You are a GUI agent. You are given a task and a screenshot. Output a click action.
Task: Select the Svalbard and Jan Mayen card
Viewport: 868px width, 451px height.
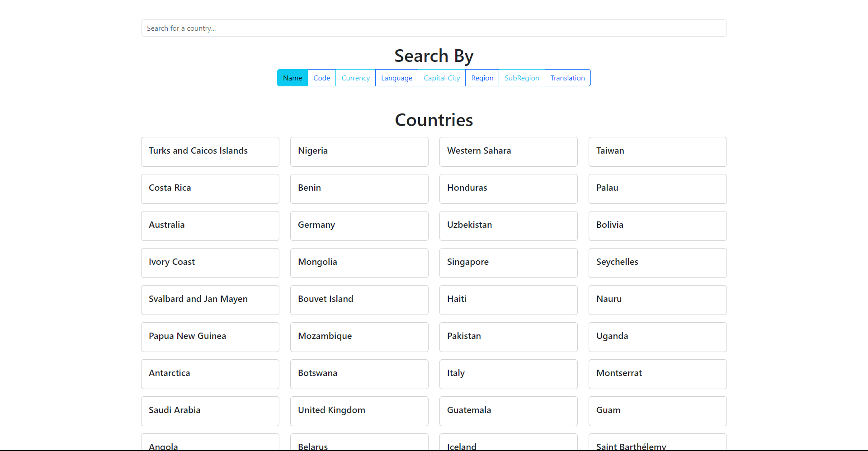[210, 300]
